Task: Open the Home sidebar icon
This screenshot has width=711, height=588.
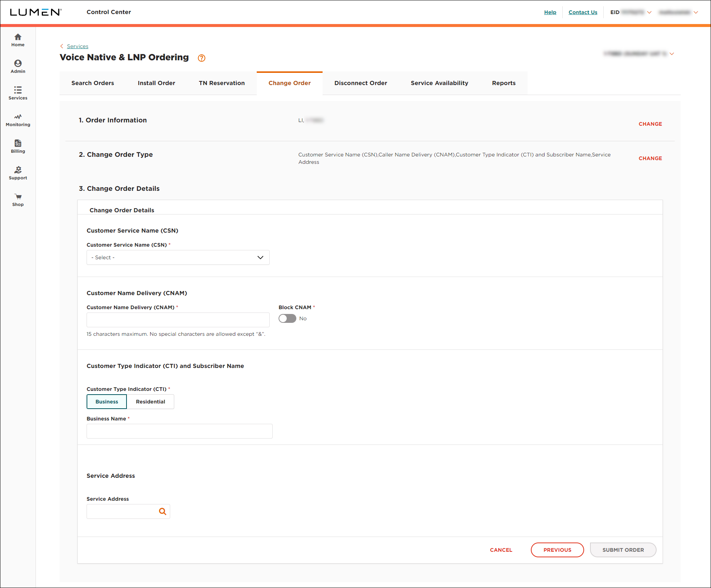Action: pos(18,40)
